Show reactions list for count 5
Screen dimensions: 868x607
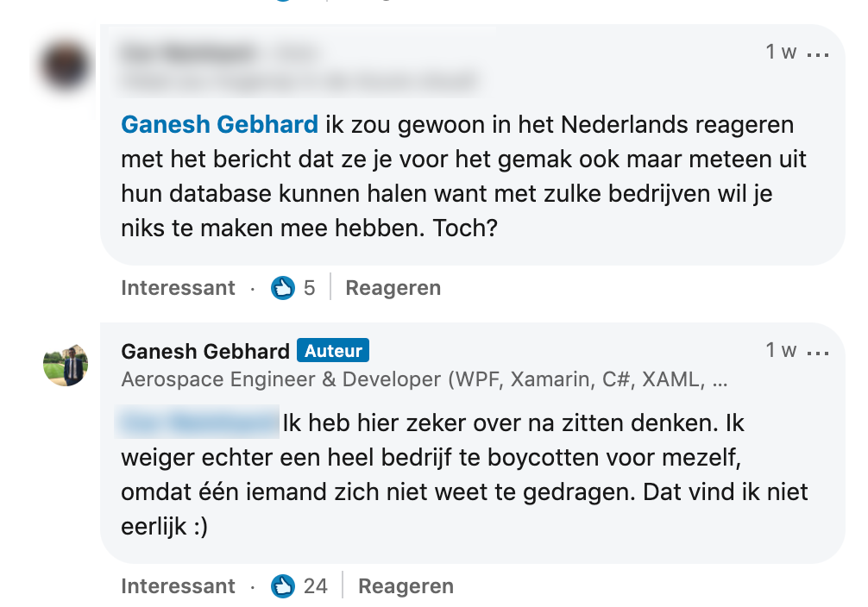[x=309, y=288]
